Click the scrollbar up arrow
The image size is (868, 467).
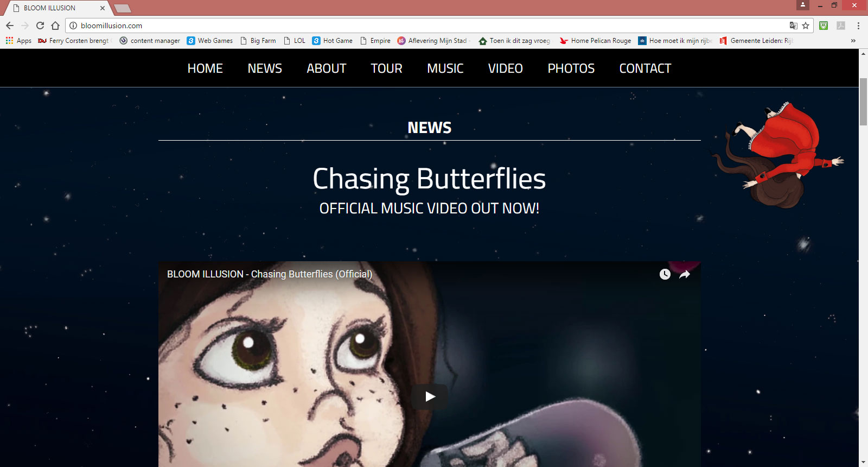(863, 54)
